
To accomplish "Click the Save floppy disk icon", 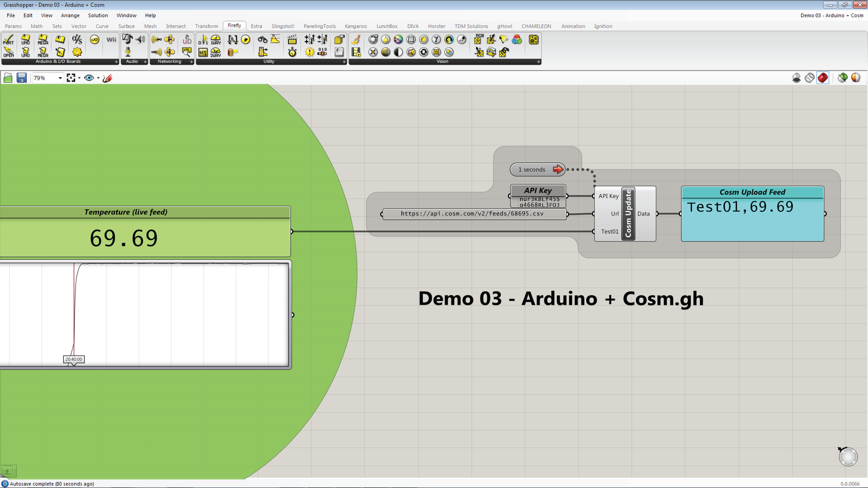I will click(x=22, y=78).
